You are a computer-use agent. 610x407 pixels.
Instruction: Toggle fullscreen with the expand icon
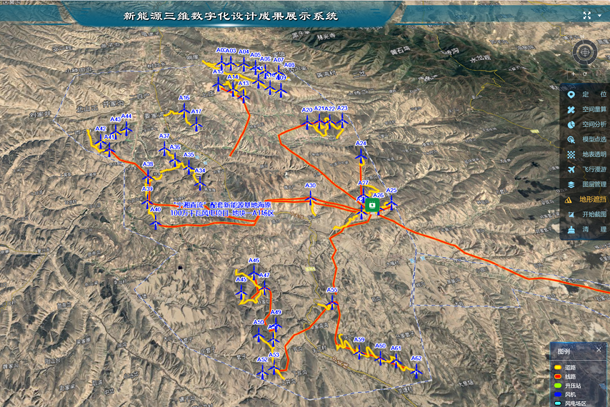[585, 17]
